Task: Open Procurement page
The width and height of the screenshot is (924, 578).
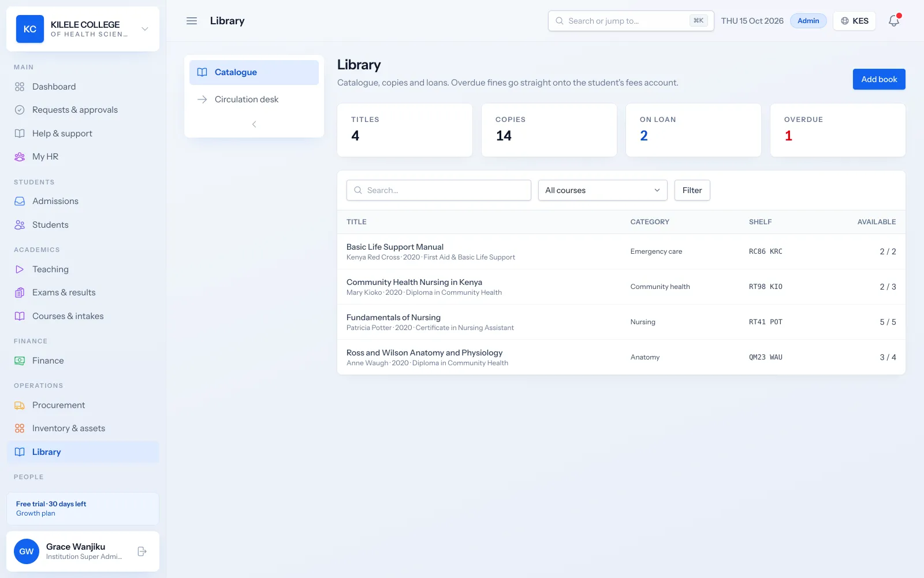Action: click(x=83, y=405)
